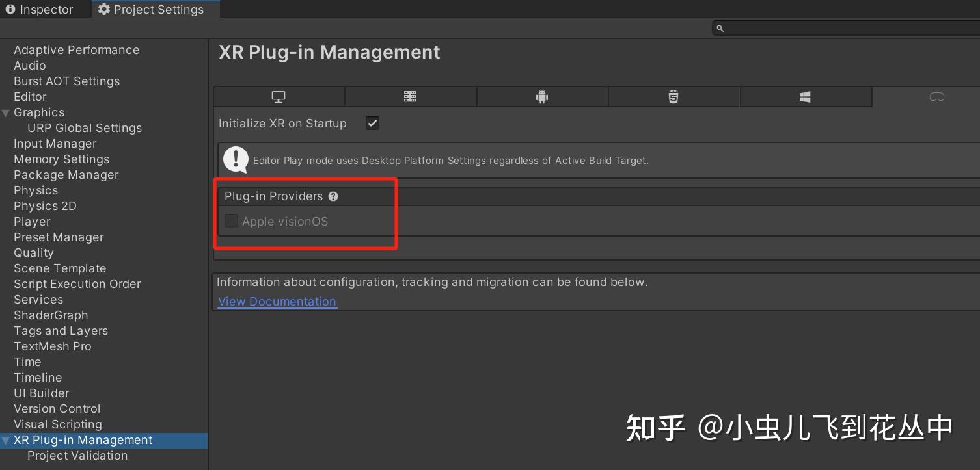
Task: Click the settings search magnifier icon
Action: [x=720, y=28]
